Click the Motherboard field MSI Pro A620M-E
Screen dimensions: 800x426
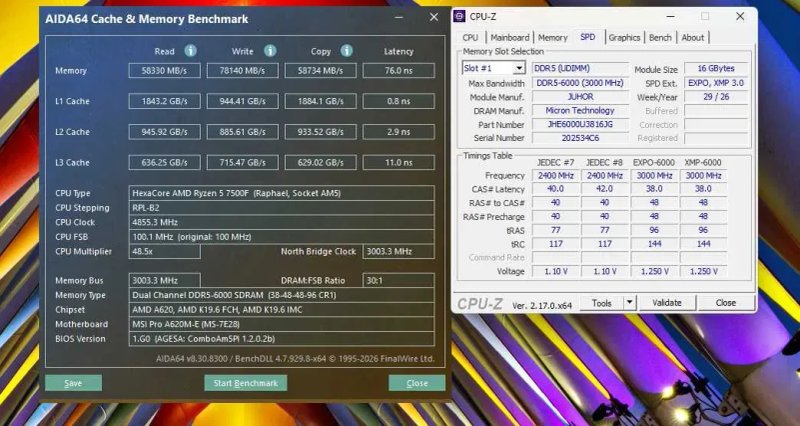click(x=282, y=324)
